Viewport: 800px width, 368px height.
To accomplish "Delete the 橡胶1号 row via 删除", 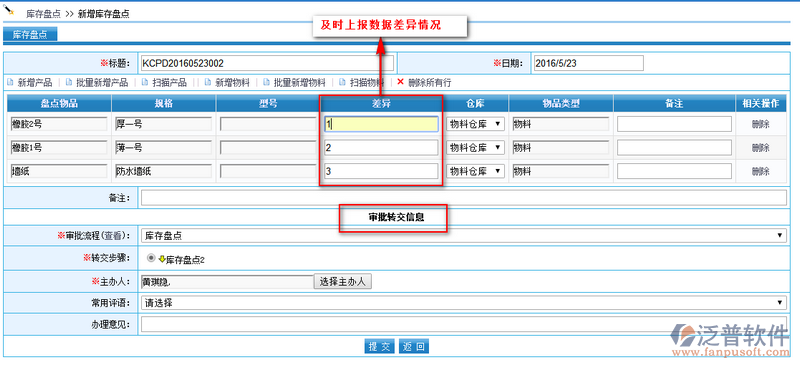I will point(761,148).
